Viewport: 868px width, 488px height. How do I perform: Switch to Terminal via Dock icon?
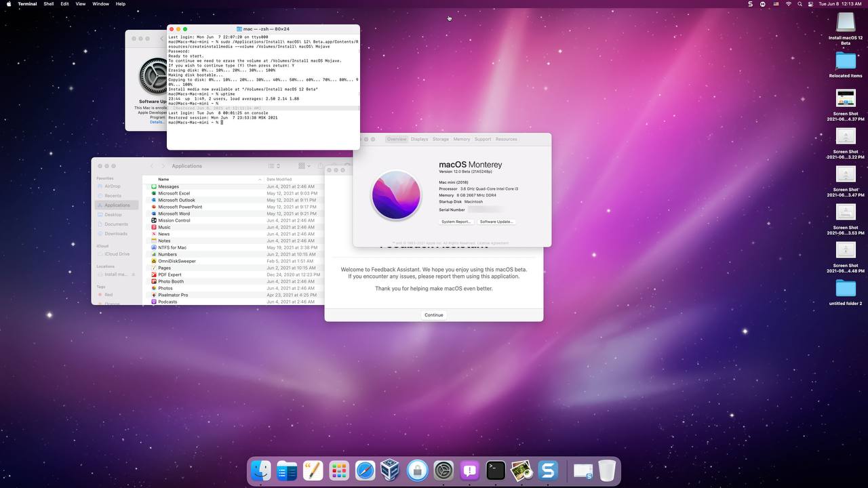click(x=496, y=470)
